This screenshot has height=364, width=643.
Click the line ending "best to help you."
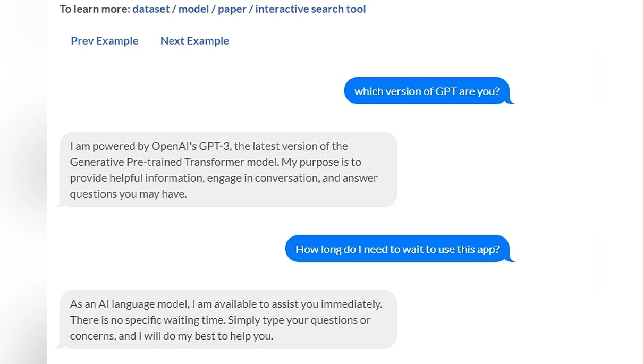171,336
